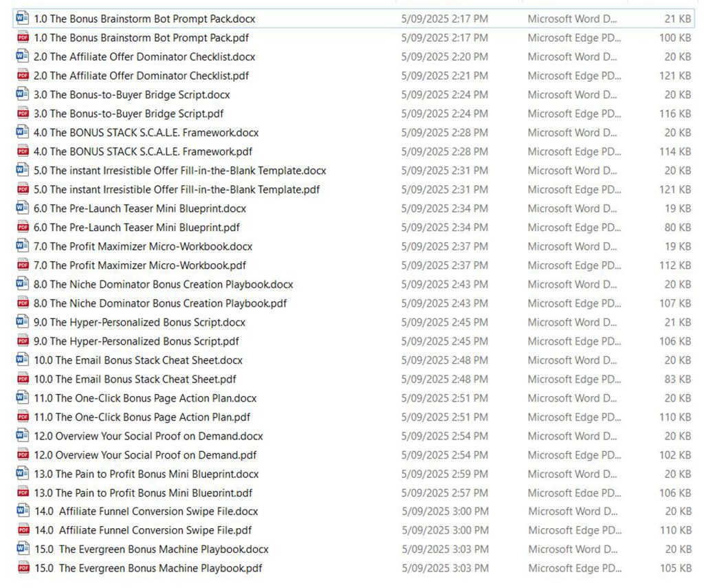Click Word icon for Hyper-Personalized Bonus Script
Viewport: 704px width, 588px height.
coord(23,322)
